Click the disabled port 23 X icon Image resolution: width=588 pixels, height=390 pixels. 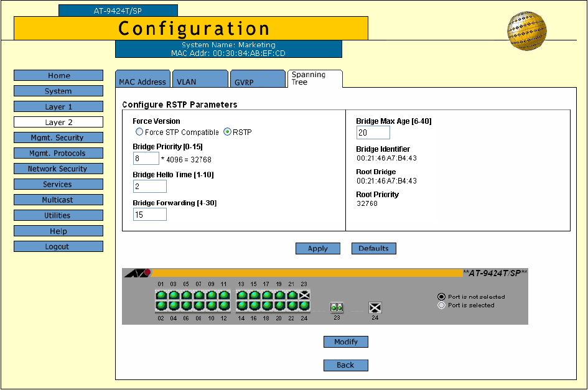point(304,295)
